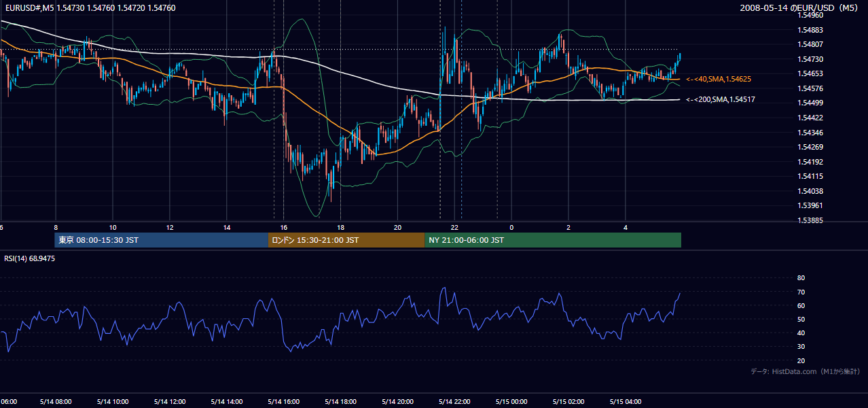Screen dimensions: 868x408
Task: Click the 5/14 08:00 date label
Action: click(56, 401)
